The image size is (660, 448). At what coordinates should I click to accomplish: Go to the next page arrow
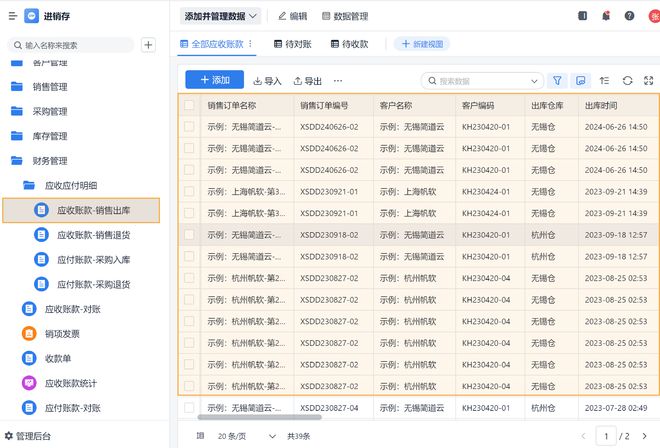644,436
